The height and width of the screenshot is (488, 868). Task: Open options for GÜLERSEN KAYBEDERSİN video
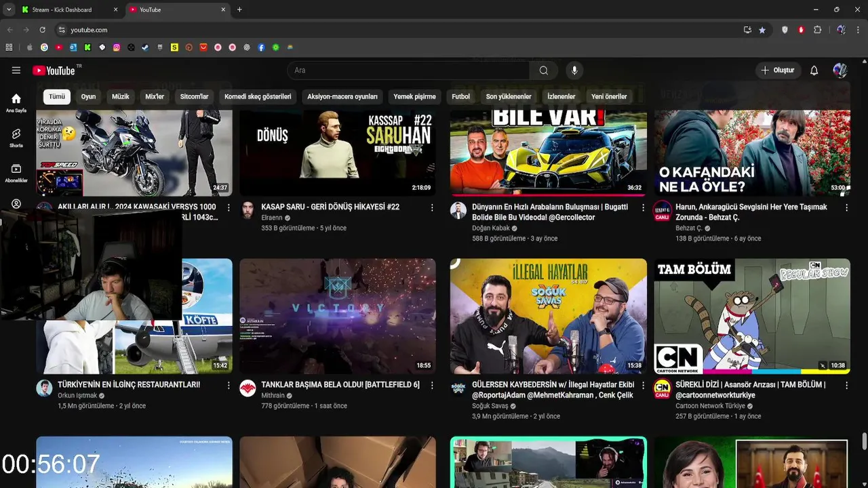(x=643, y=385)
